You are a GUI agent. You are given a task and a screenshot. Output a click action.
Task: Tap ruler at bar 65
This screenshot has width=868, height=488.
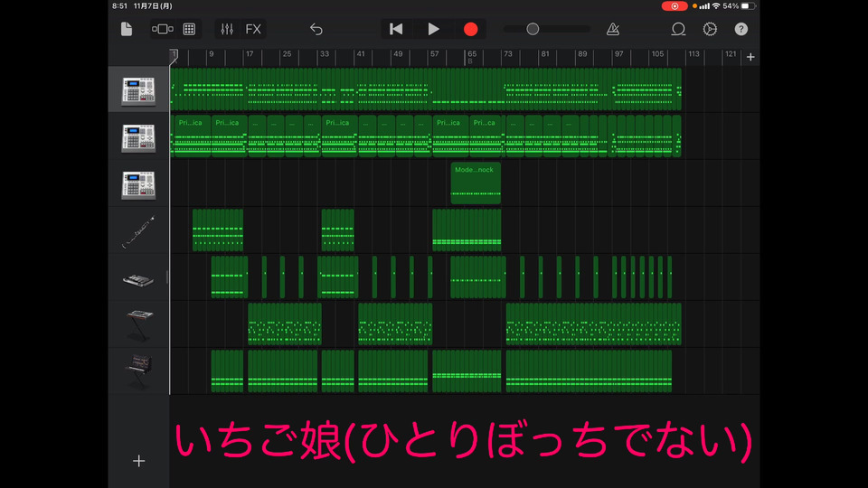472,56
